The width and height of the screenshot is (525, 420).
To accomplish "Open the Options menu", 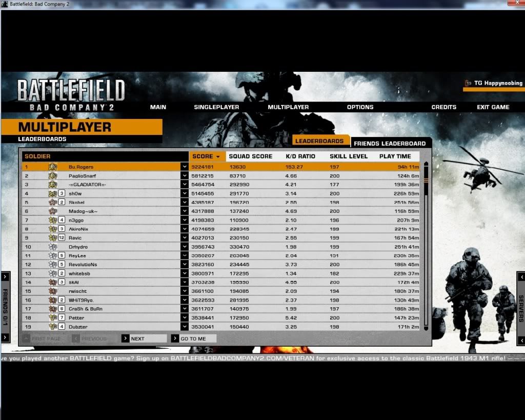I will [x=360, y=107].
